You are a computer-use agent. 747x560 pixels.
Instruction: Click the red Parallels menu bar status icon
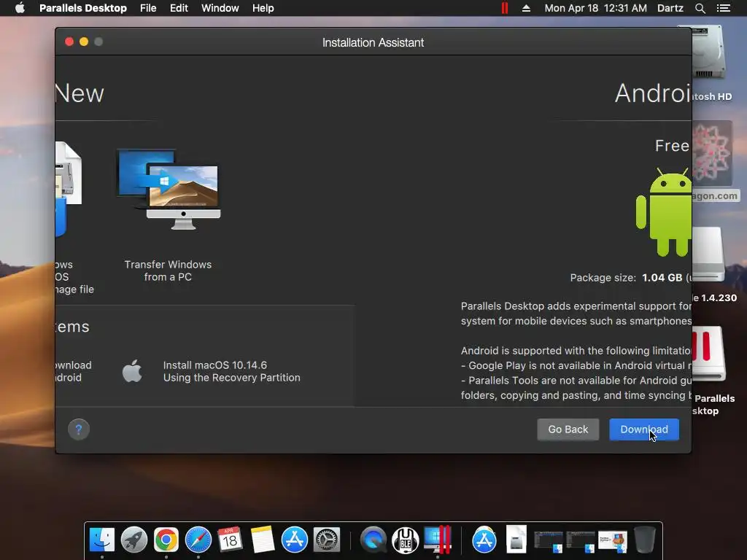point(505,8)
